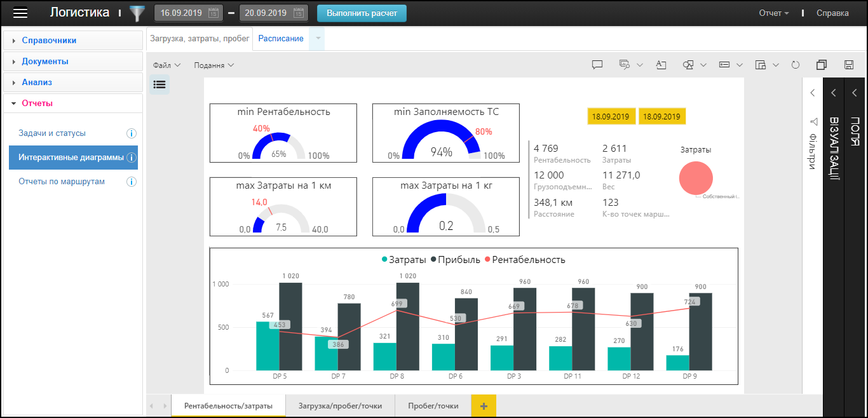
Task: Toggle the list view icon below Файл
Action: click(159, 84)
